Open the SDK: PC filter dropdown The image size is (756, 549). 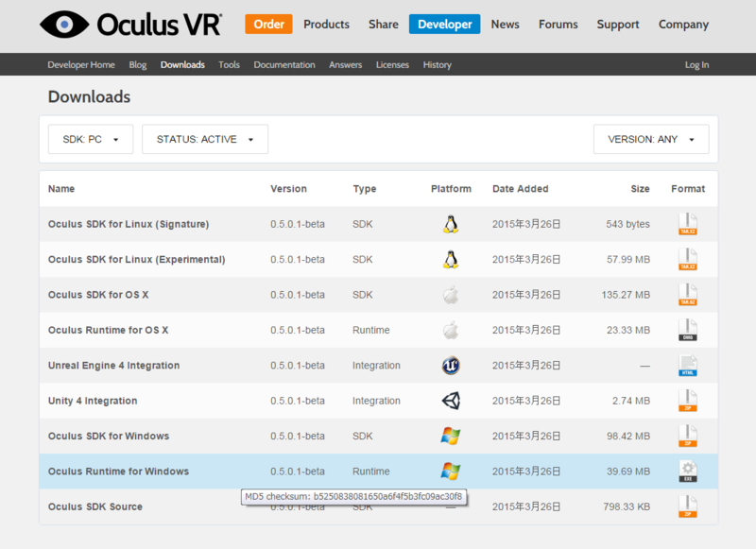coord(90,138)
